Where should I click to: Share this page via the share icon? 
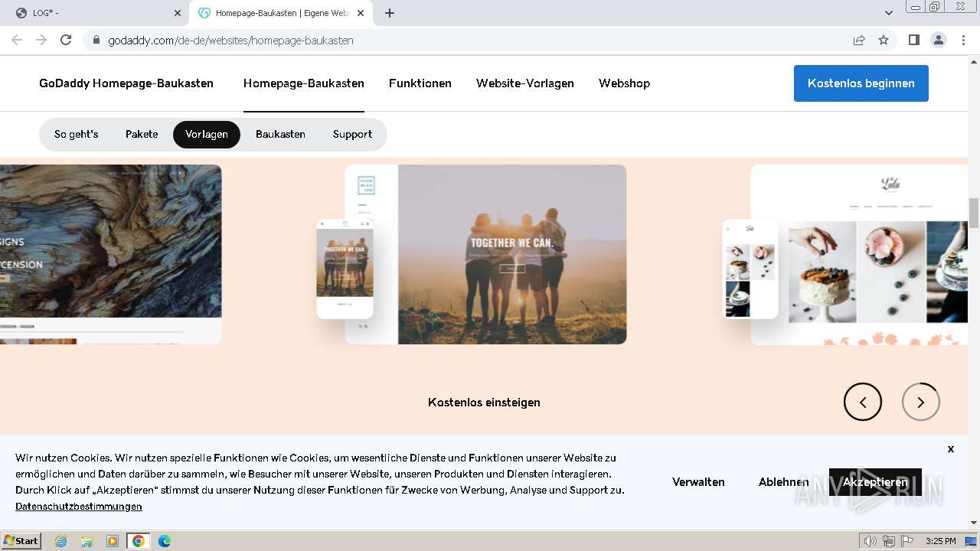pyautogui.click(x=859, y=40)
